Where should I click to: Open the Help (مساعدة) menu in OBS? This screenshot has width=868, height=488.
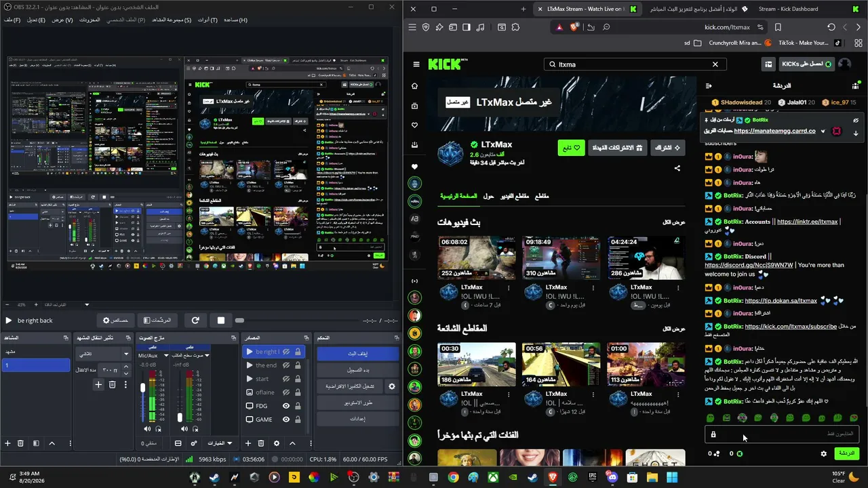tap(235, 20)
